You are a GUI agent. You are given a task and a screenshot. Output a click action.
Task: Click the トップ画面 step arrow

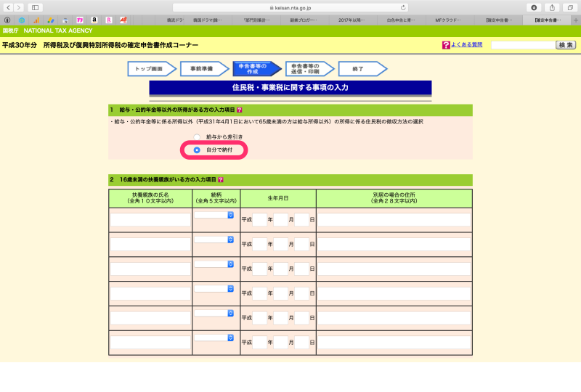pyautogui.click(x=150, y=69)
